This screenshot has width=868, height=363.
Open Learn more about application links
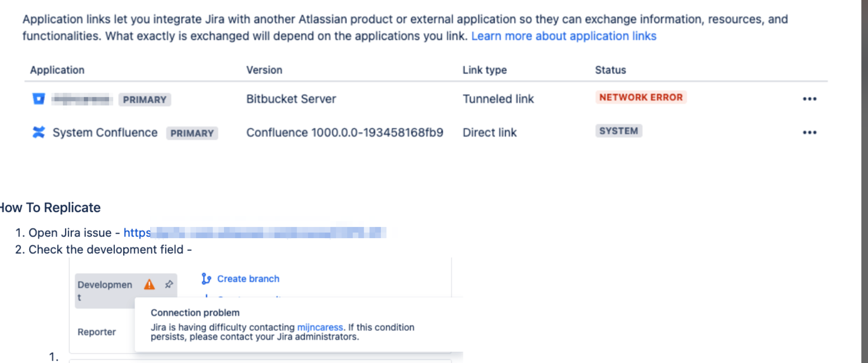pyautogui.click(x=564, y=36)
